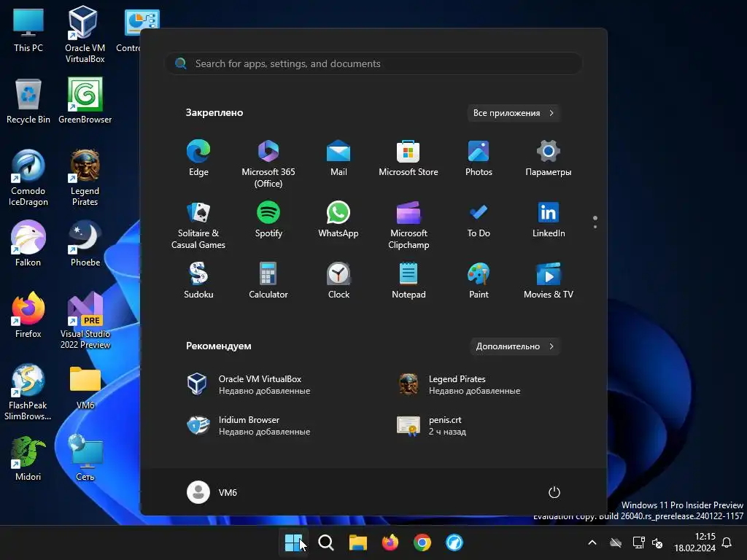747x560 pixels.
Task: Open Microsoft Store
Action: (409, 158)
